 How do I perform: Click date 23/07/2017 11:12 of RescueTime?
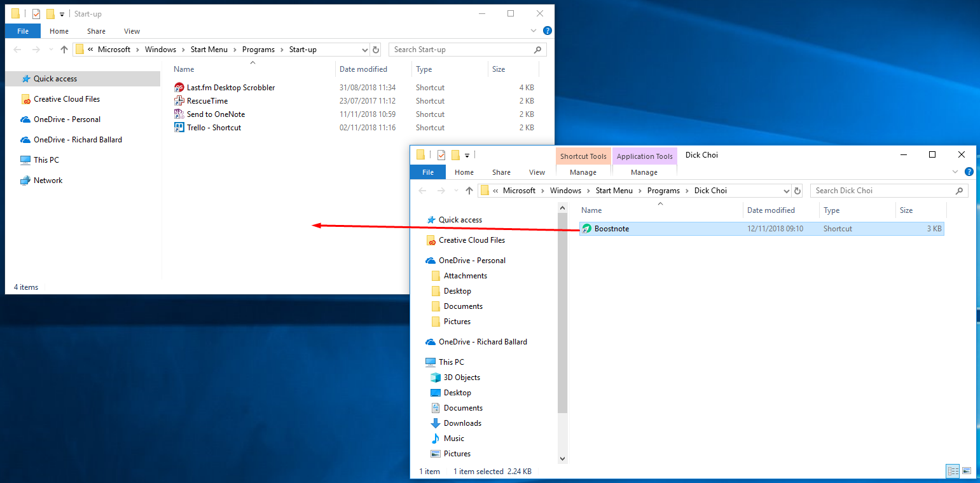[368, 101]
